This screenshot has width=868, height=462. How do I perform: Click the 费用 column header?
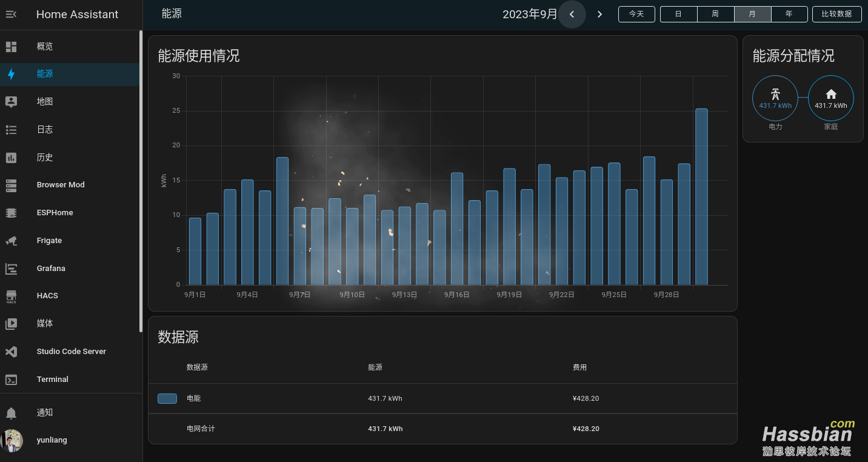point(579,367)
